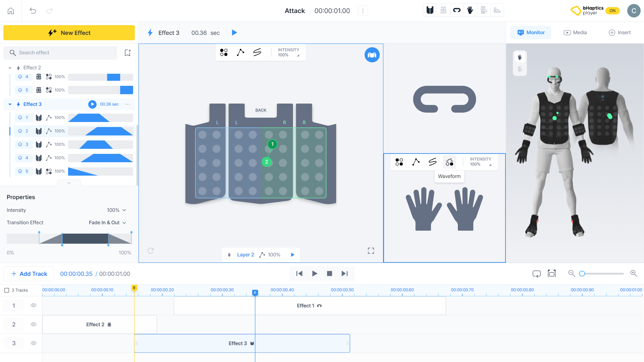This screenshot has height=362, width=644.
Task: Select the vest device icon in top toolbar
Action: [430, 10]
